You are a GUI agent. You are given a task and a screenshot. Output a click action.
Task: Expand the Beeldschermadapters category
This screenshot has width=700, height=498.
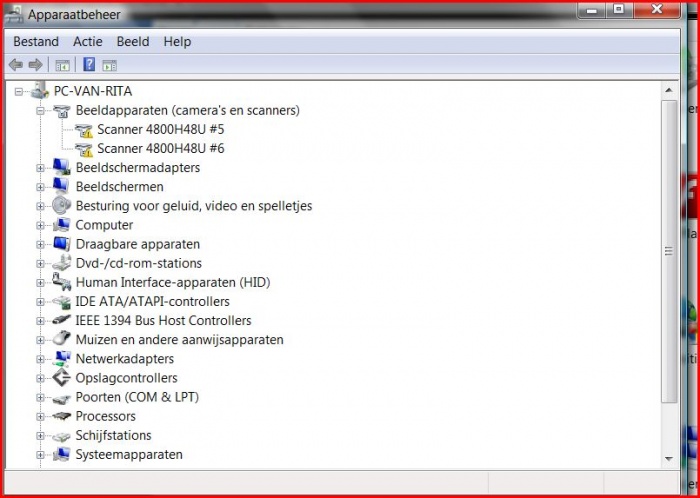pos(40,168)
